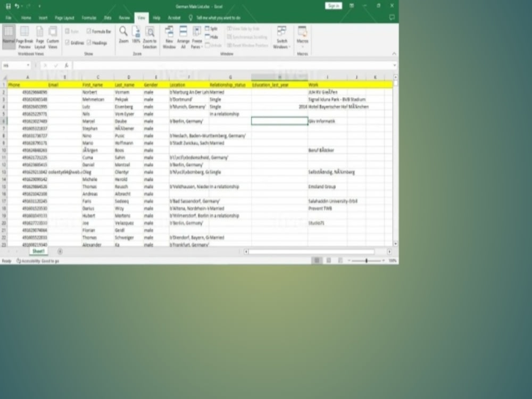The image size is (532, 399).
Task: Switch to the Data tab
Action: [x=107, y=18]
